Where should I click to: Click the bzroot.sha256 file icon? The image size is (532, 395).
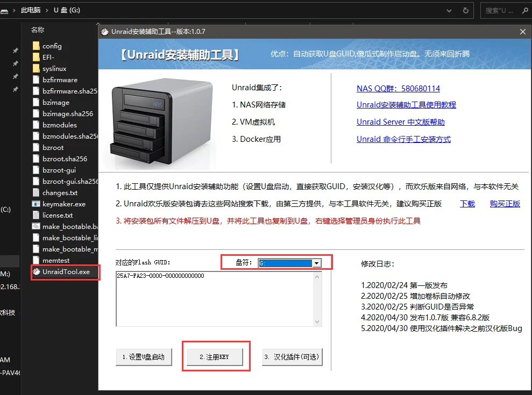[x=36, y=159]
